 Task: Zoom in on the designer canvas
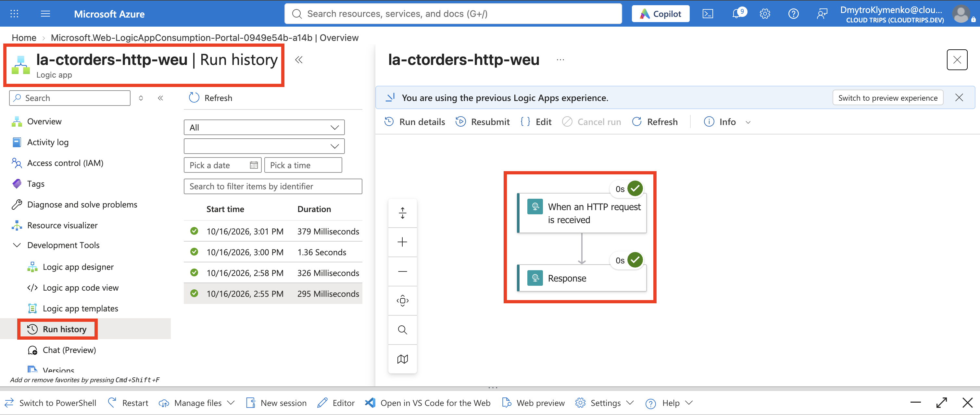coord(403,242)
